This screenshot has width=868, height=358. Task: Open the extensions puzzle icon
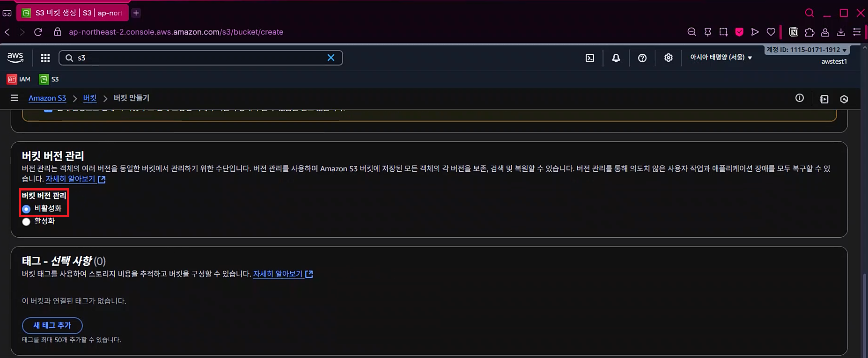(809, 32)
